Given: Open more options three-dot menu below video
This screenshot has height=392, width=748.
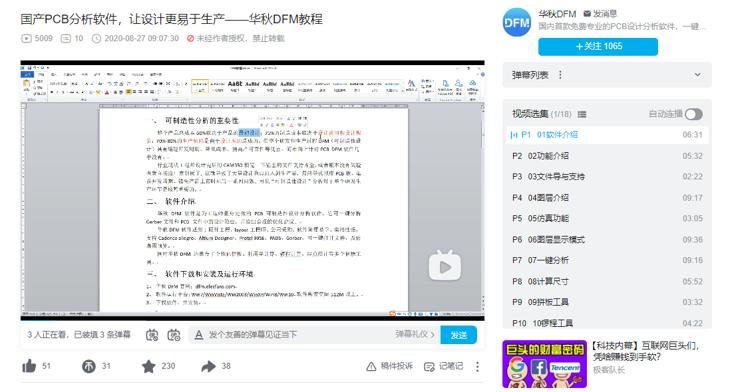Looking at the screenshot, I should 477,366.
